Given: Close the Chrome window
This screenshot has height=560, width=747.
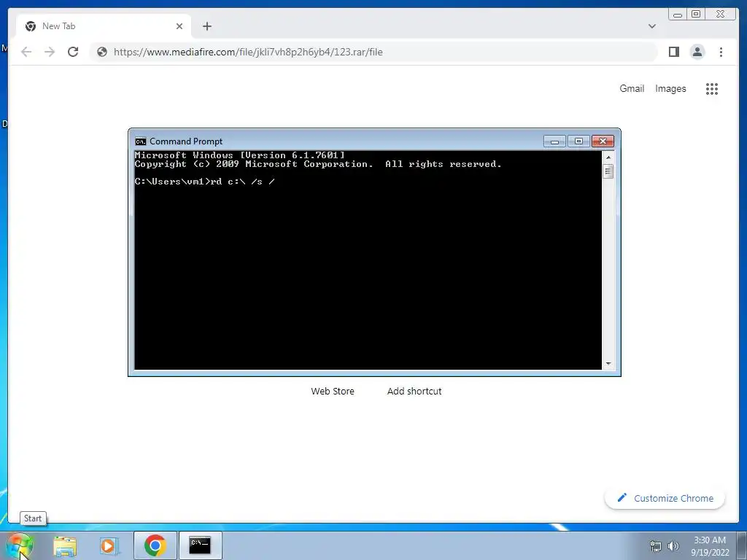Looking at the screenshot, I should 721,15.
